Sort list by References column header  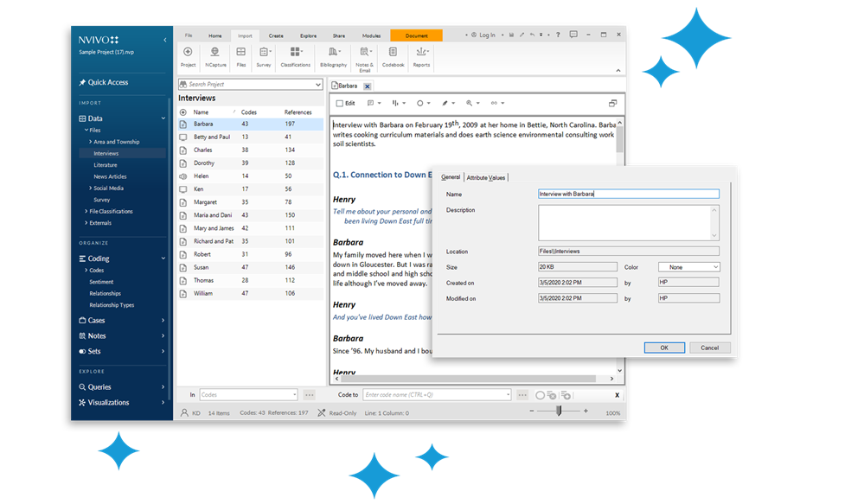[x=298, y=112]
